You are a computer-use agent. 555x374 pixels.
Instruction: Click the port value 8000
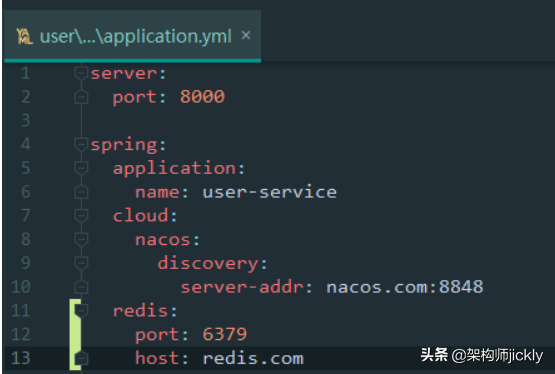(x=202, y=97)
